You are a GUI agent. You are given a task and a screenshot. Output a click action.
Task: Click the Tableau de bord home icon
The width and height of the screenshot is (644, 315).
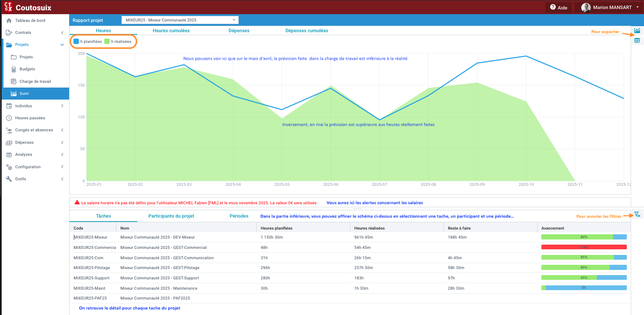point(9,21)
